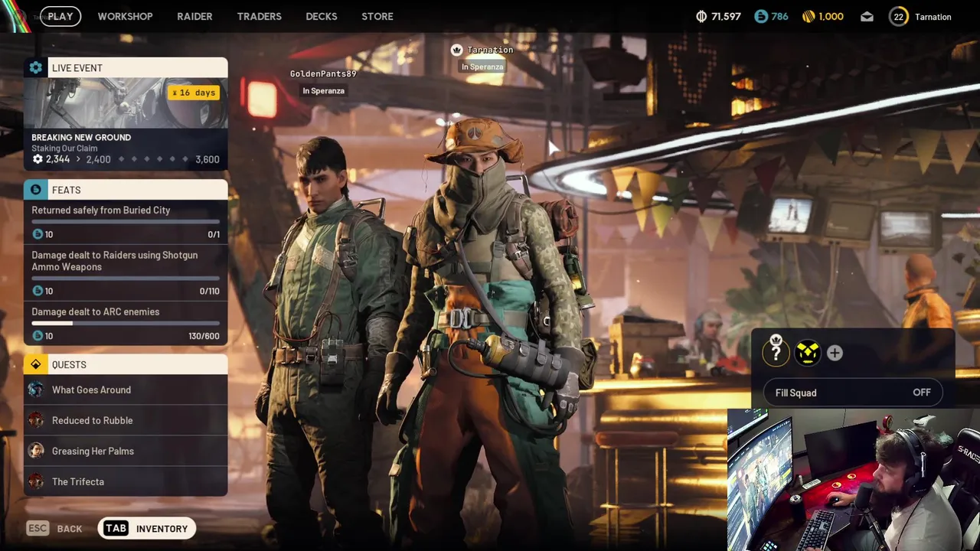This screenshot has width=980, height=551.
Task: Click the level 22 badge
Action: 898,16
